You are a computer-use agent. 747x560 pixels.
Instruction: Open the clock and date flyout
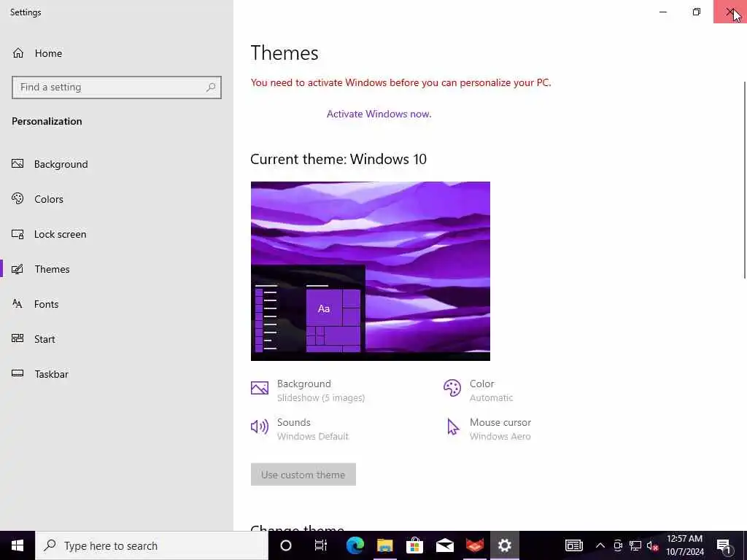[684, 545]
